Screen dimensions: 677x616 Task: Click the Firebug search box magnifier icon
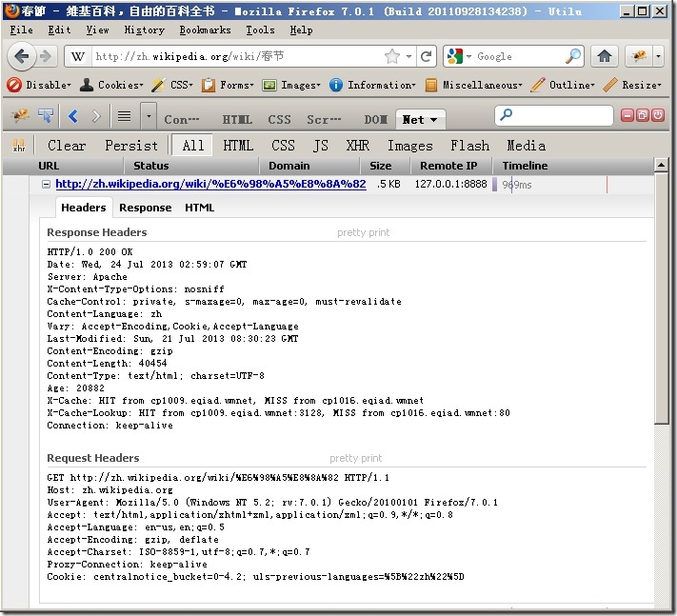point(506,115)
